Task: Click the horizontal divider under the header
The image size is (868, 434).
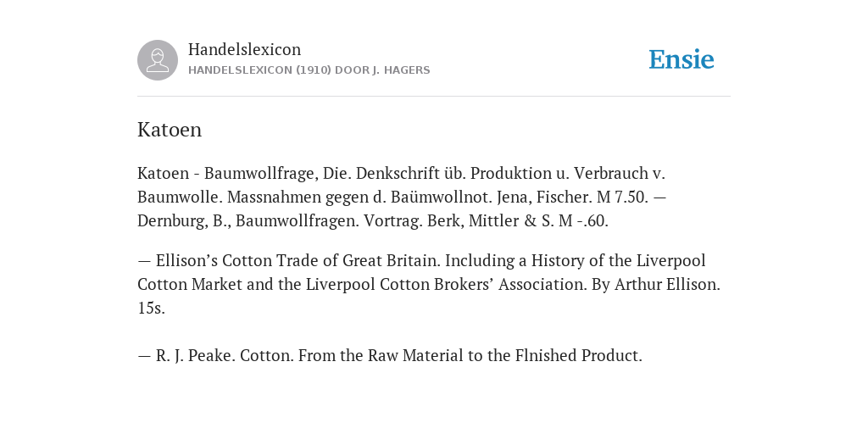Action: (434, 97)
